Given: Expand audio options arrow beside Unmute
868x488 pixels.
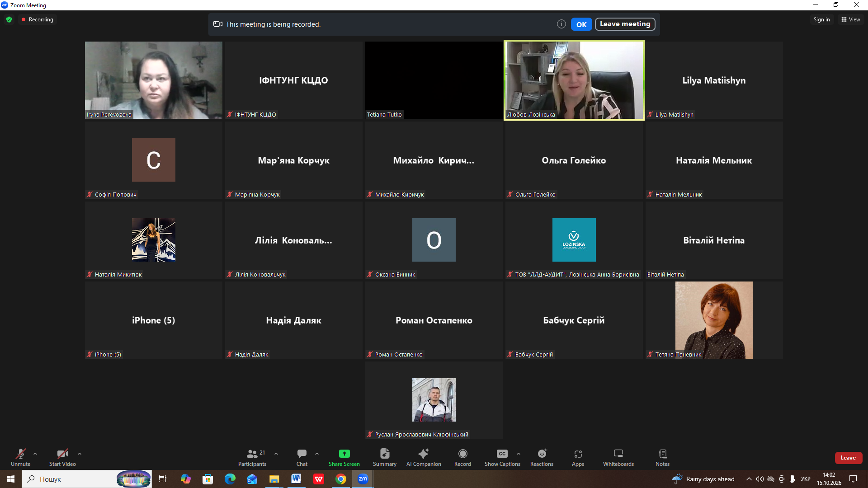Looking at the screenshot, I should pos(35,454).
